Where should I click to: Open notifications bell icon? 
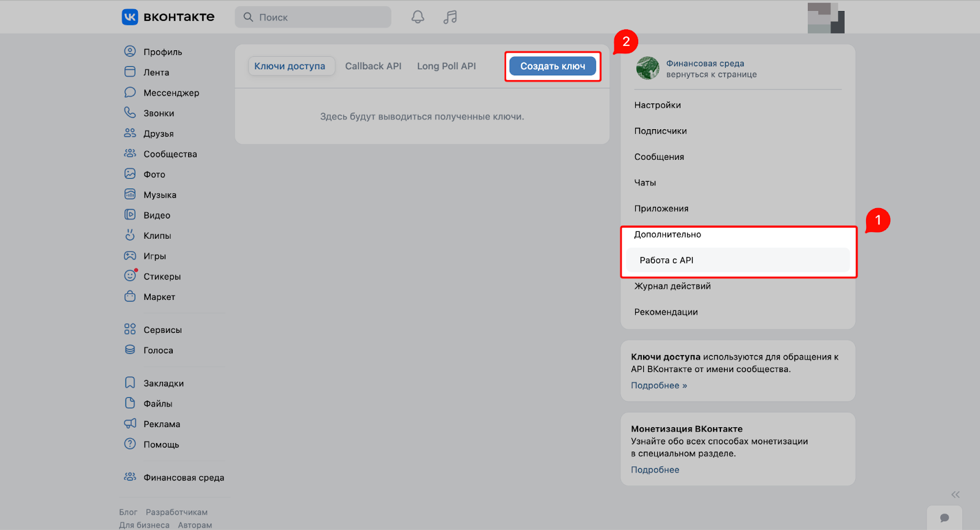418,17
